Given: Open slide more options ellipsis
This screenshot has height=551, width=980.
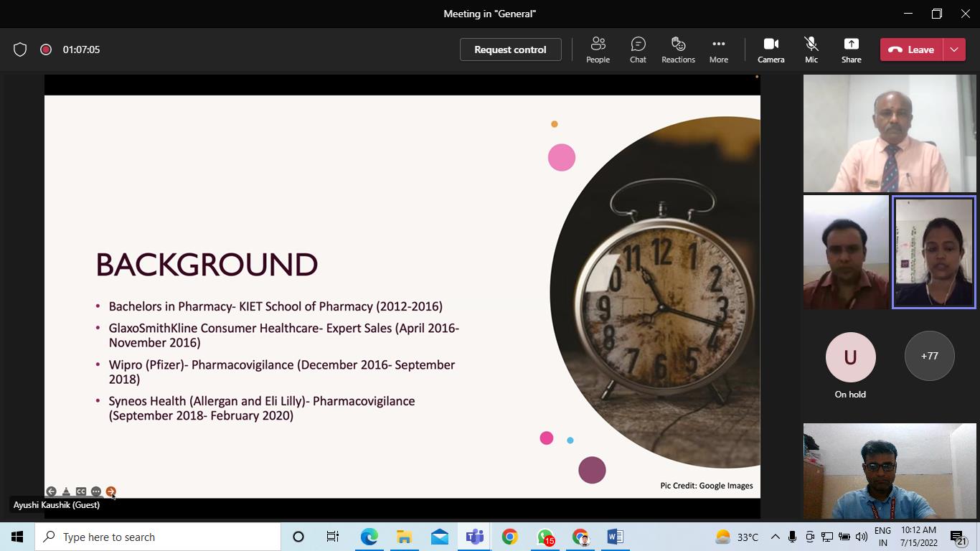Looking at the screenshot, I should click(x=96, y=491).
